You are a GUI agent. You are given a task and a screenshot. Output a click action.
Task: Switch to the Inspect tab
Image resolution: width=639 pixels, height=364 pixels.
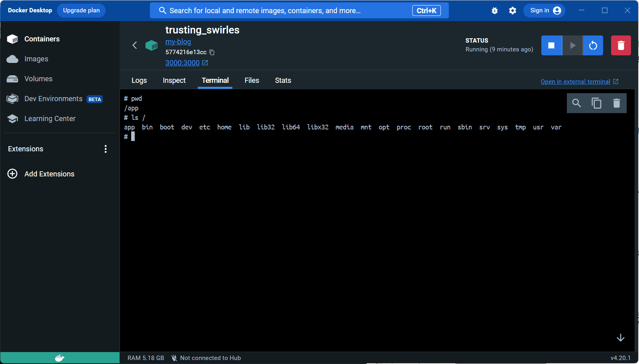pos(174,80)
